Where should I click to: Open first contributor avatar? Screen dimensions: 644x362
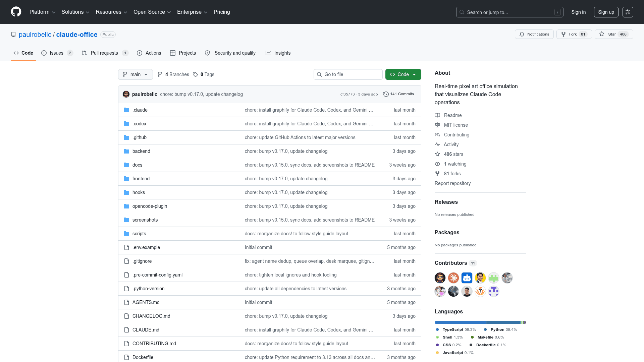coord(440,278)
